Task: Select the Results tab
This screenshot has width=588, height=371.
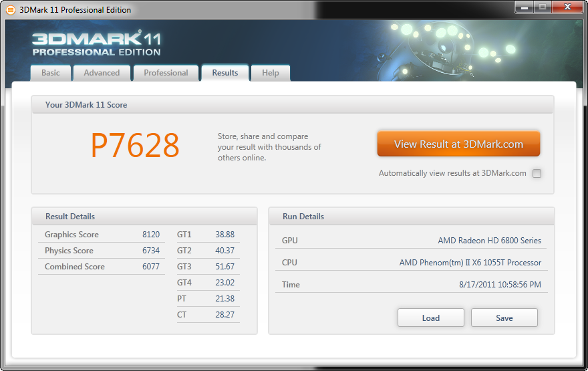Action: coord(225,73)
